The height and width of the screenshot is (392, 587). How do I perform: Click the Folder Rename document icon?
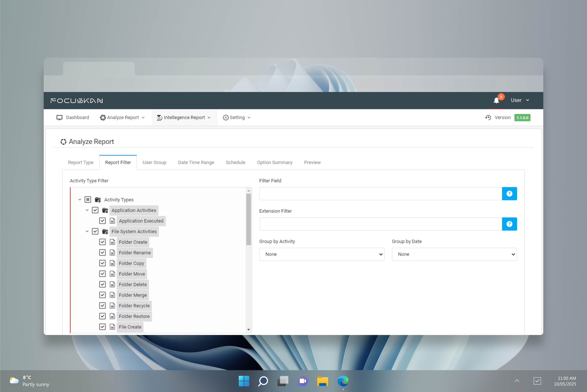[112, 252]
